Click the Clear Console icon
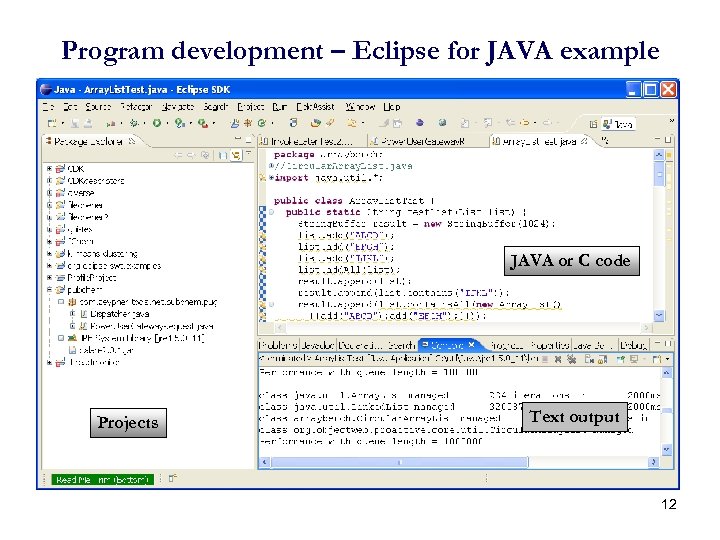 click(x=589, y=359)
